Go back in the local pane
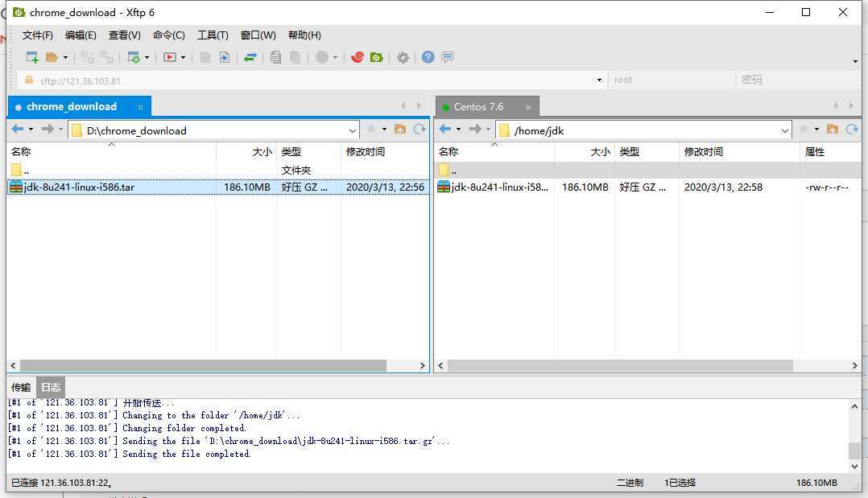 coord(18,129)
